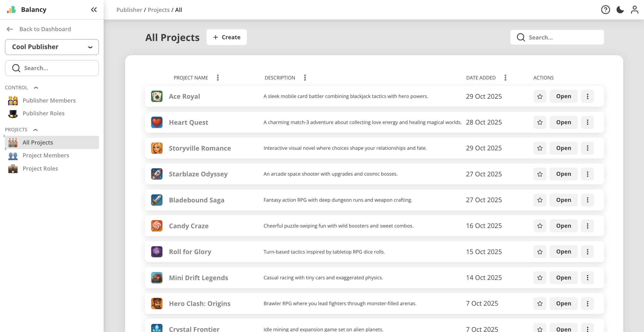This screenshot has width=644, height=332.
Task: Open the user profile icon
Action: 634,10
